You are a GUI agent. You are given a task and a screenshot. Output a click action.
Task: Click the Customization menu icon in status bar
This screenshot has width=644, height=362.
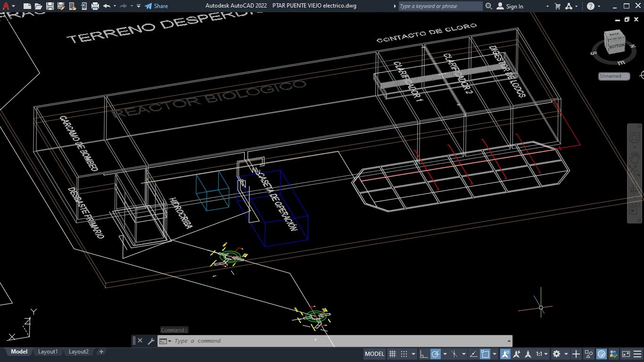tap(637, 354)
